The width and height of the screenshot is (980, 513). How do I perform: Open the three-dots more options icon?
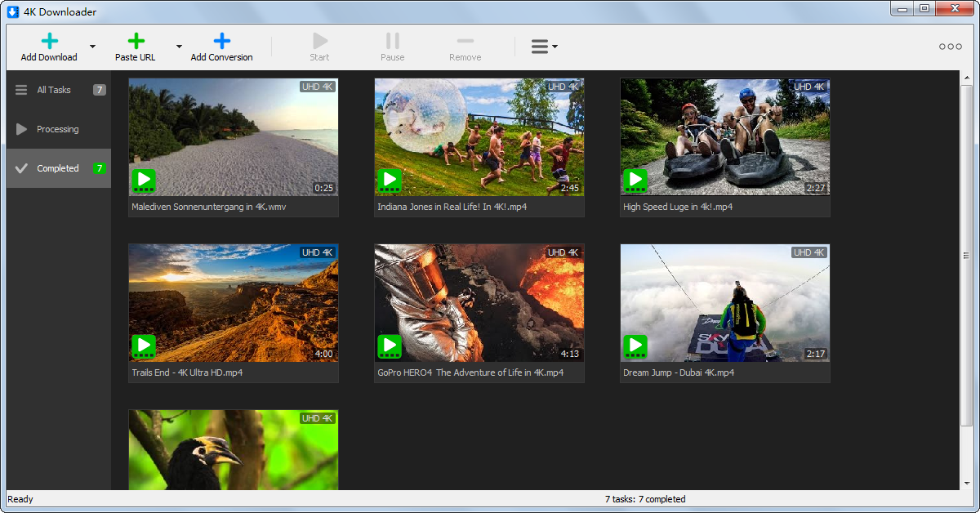(951, 47)
